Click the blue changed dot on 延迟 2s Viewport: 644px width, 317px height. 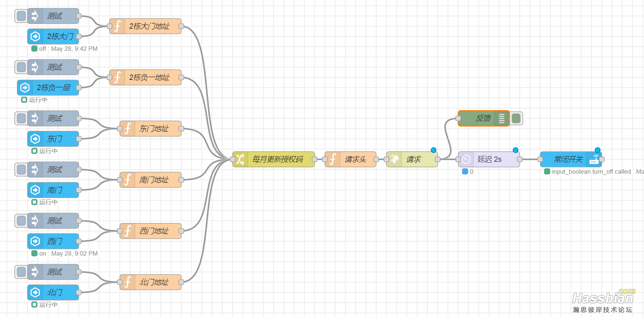tap(516, 150)
